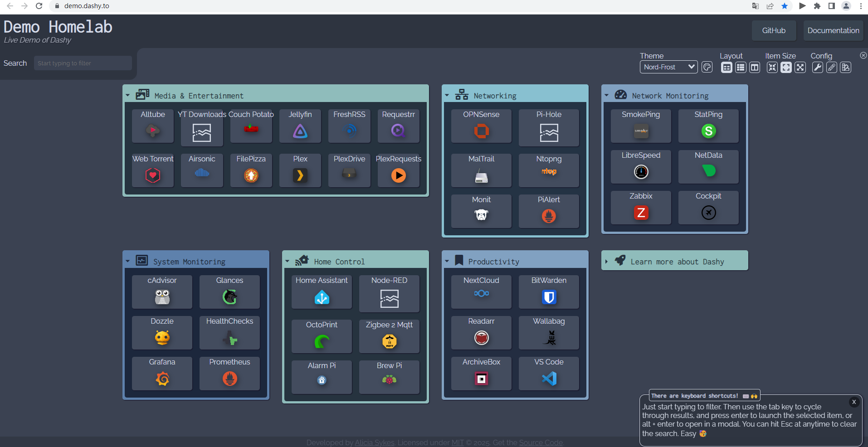Viewport: 868px width, 447px height.
Task: Collapse the System Monitoring section
Action: (128, 262)
